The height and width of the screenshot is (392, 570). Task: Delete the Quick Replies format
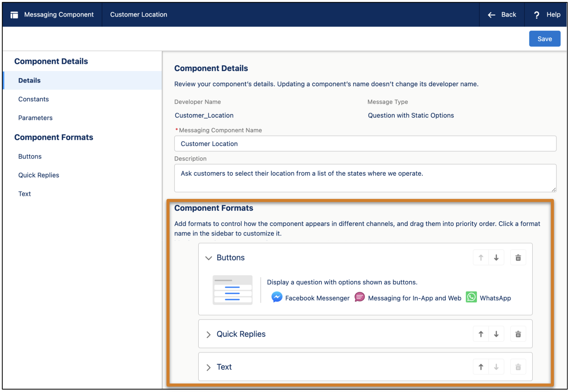[518, 334]
